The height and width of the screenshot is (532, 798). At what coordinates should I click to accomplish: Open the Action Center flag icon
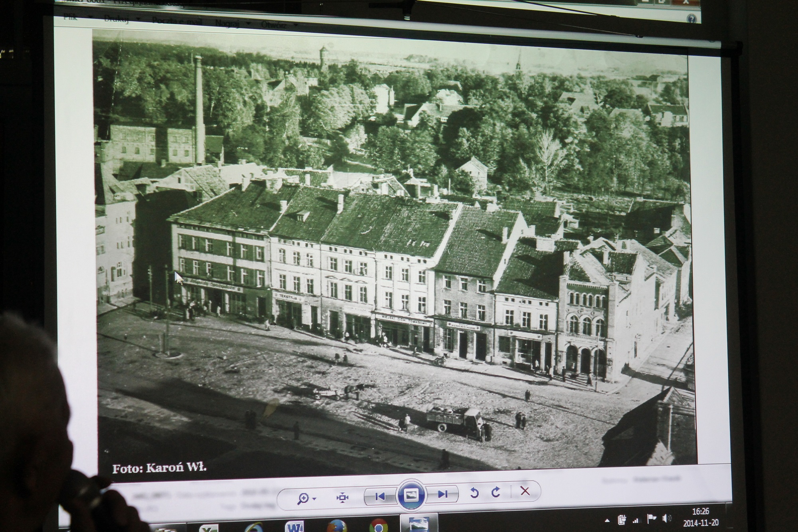[x=651, y=519]
